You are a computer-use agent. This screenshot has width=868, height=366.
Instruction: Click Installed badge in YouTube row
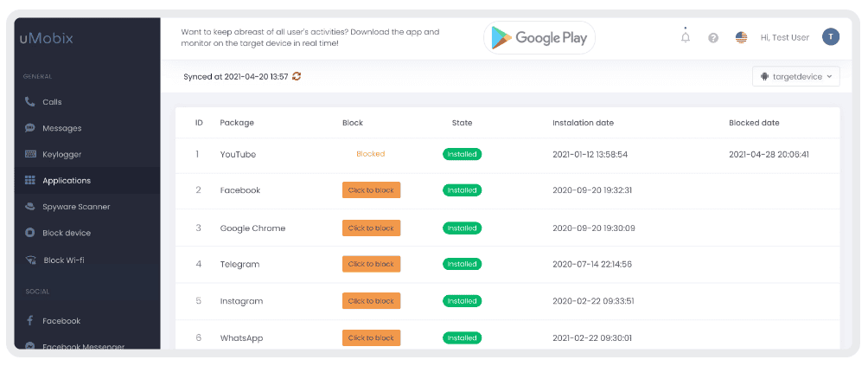click(463, 154)
